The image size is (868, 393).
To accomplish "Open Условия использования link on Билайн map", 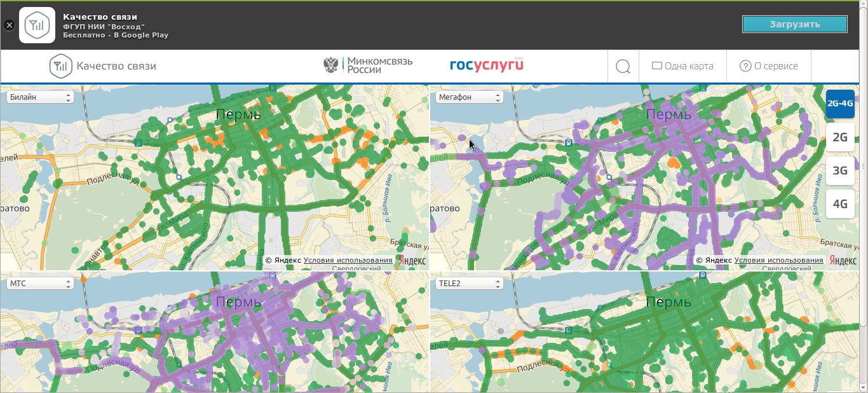I will point(348,261).
